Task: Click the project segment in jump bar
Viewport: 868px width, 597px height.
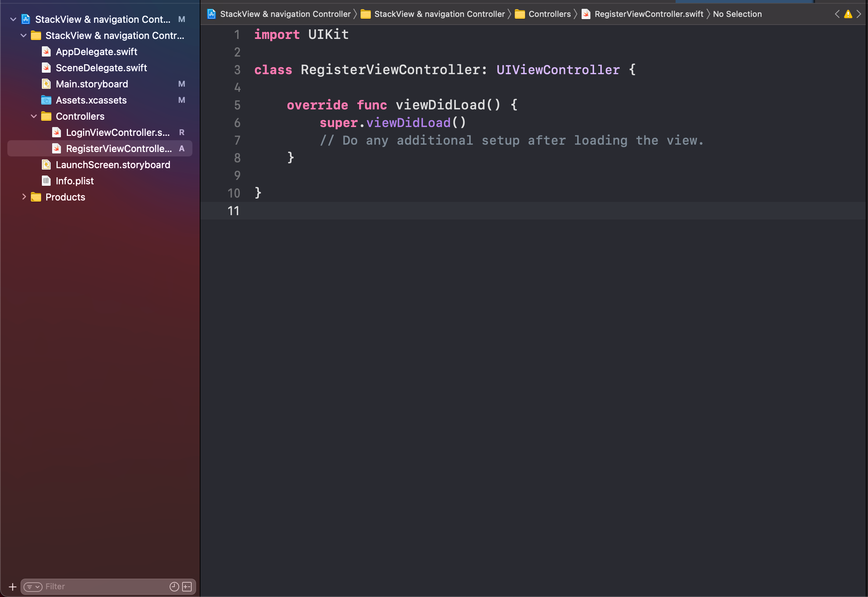Action: [x=285, y=14]
